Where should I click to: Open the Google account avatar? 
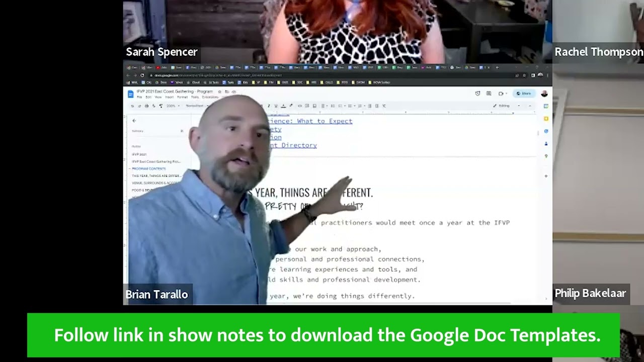(x=544, y=94)
